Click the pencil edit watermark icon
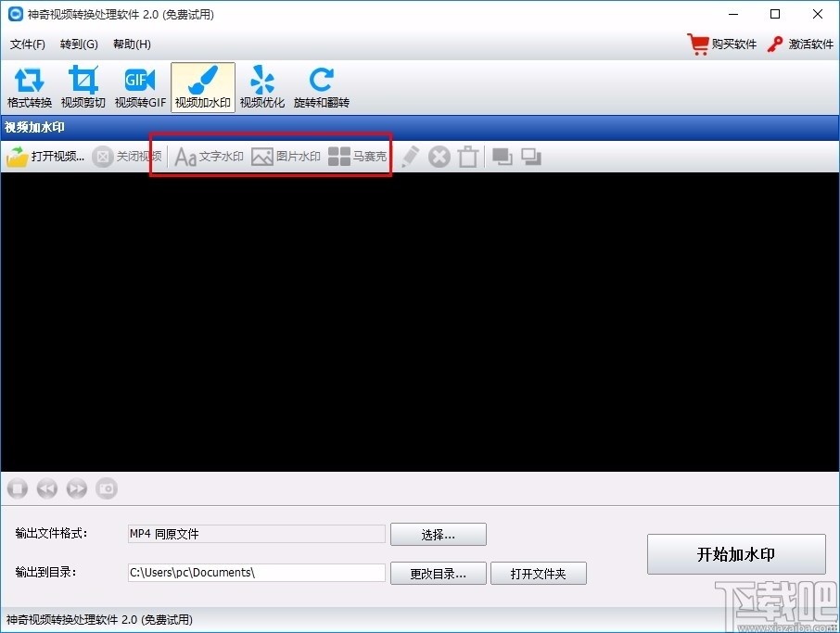 pyautogui.click(x=410, y=157)
